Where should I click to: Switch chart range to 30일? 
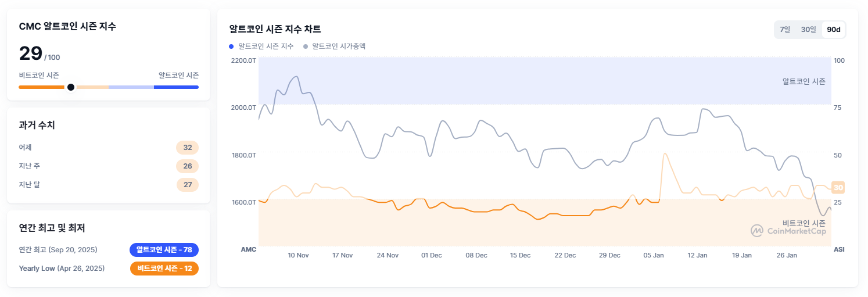tap(808, 30)
